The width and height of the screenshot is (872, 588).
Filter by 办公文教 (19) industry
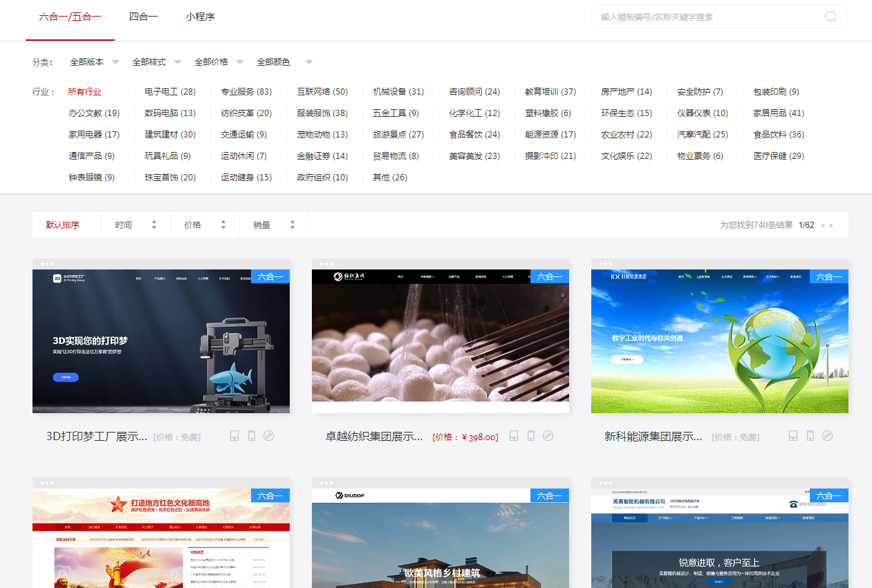94,113
